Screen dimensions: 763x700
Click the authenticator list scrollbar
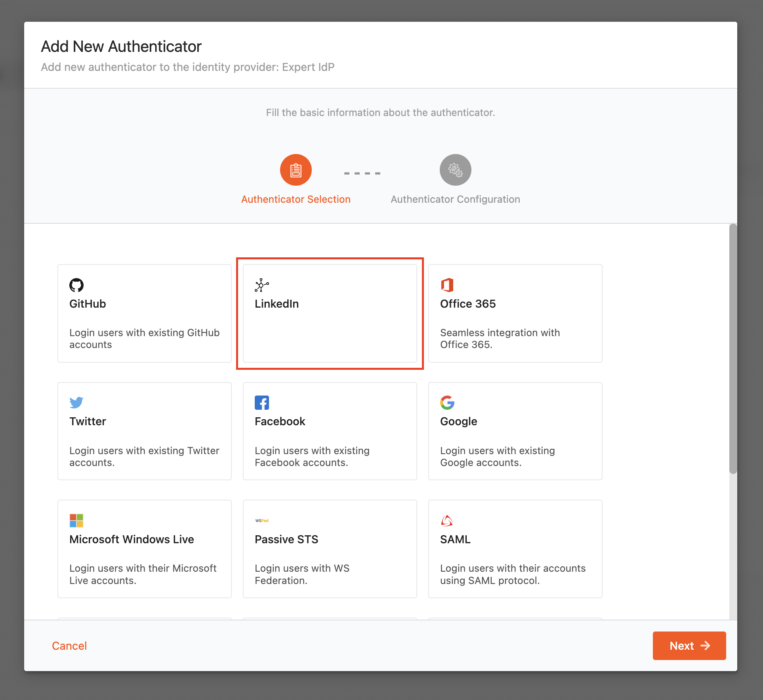(733, 349)
